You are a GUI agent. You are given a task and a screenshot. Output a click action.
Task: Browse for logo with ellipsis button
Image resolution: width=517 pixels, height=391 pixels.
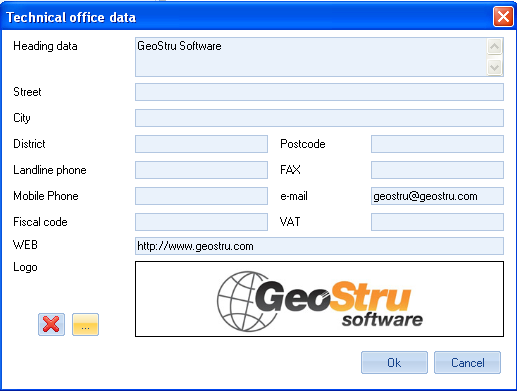[85, 324]
